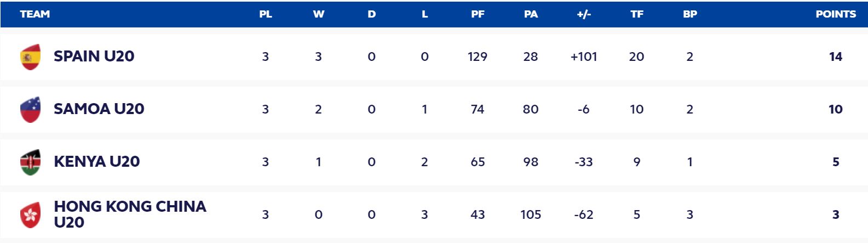
Task: Click the PL column header
Action: 266,14
